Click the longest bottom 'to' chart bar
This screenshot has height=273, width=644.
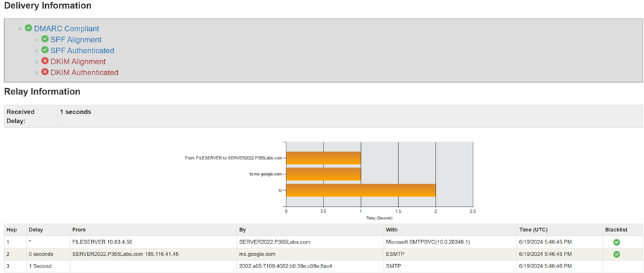coord(360,190)
